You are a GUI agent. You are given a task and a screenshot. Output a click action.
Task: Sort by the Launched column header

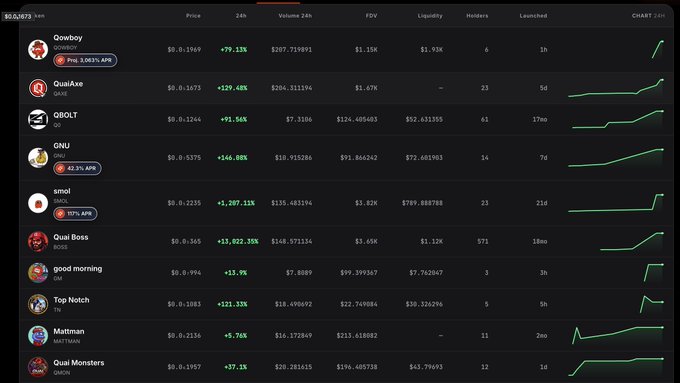coord(533,16)
